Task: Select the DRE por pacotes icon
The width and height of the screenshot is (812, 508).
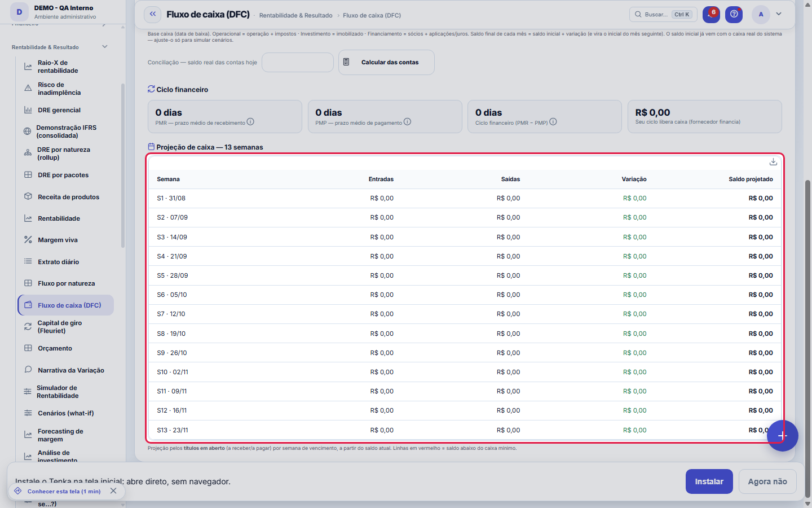Action: tap(28, 175)
